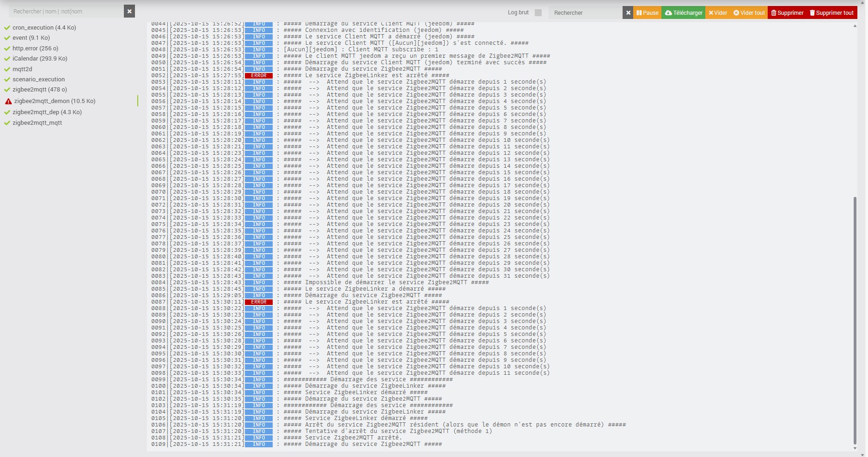Viewport: 868px width, 457px height.
Task: Open the zigbee2mqtt_dep log
Action: (47, 112)
